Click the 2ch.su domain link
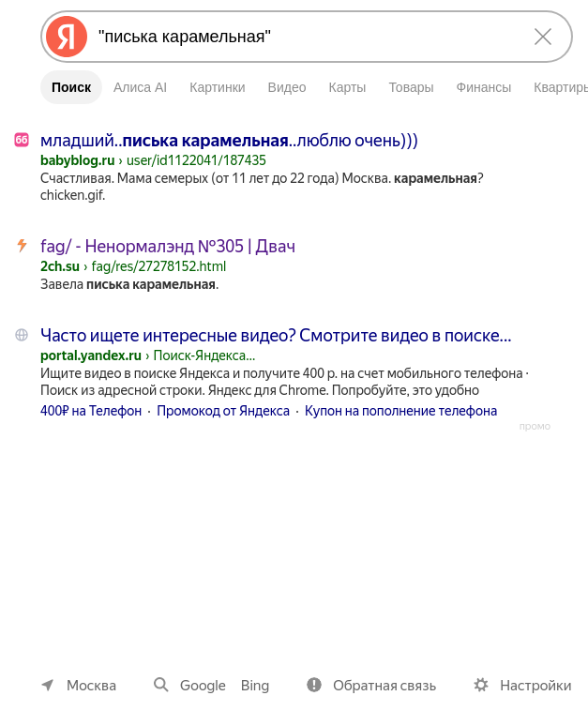The width and height of the screenshot is (588, 726). pyautogui.click(x=60, y=266)
